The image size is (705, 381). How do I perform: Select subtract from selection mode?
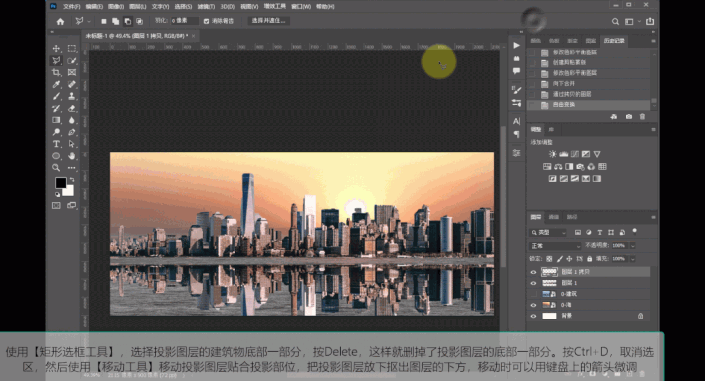coord(128,21)
